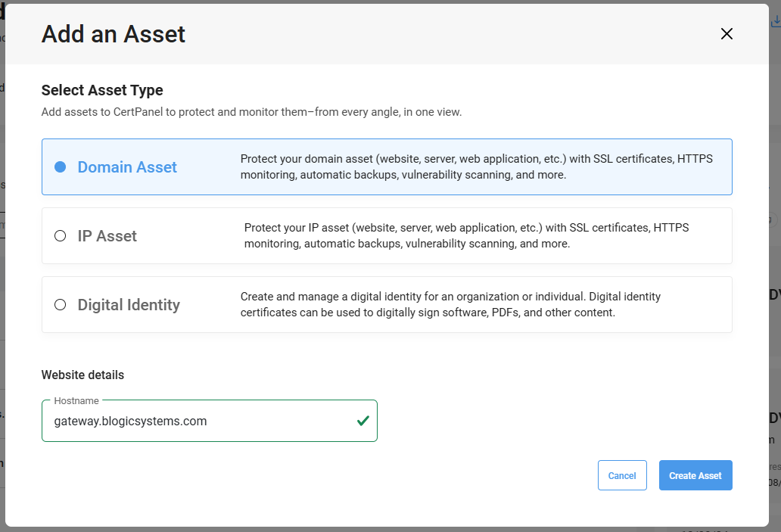781x532 pixels.
Task: Click the Select Asset Type heading
Action: point(102,90)
